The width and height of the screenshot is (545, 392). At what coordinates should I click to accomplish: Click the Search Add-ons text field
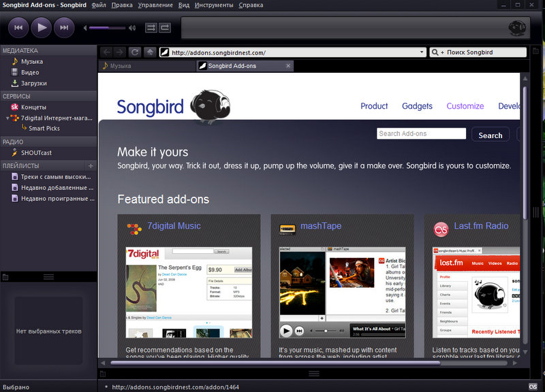tap(421, 133)
